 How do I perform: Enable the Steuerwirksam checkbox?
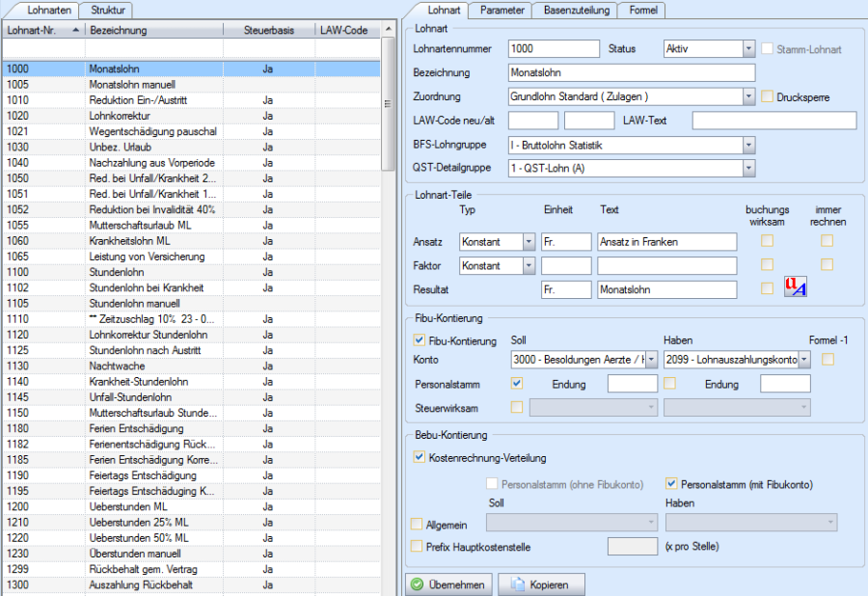pos(517,407)
